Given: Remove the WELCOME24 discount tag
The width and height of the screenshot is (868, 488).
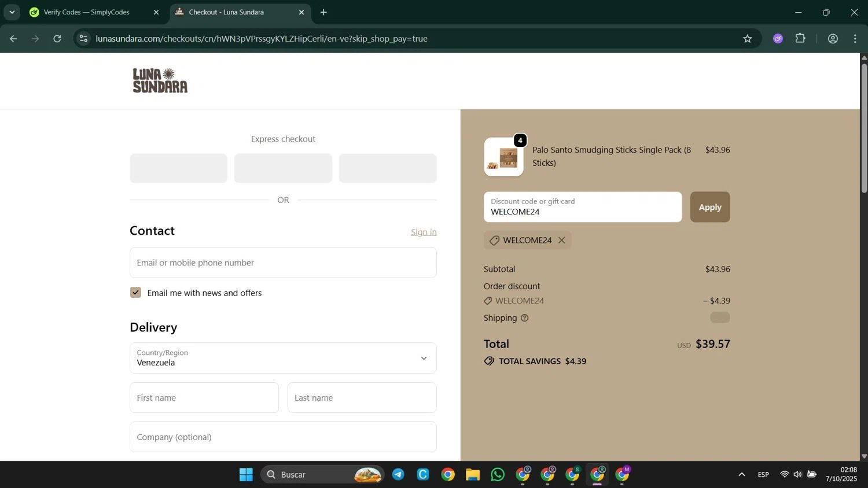Looking at the screenshot, I should point(561,240).
